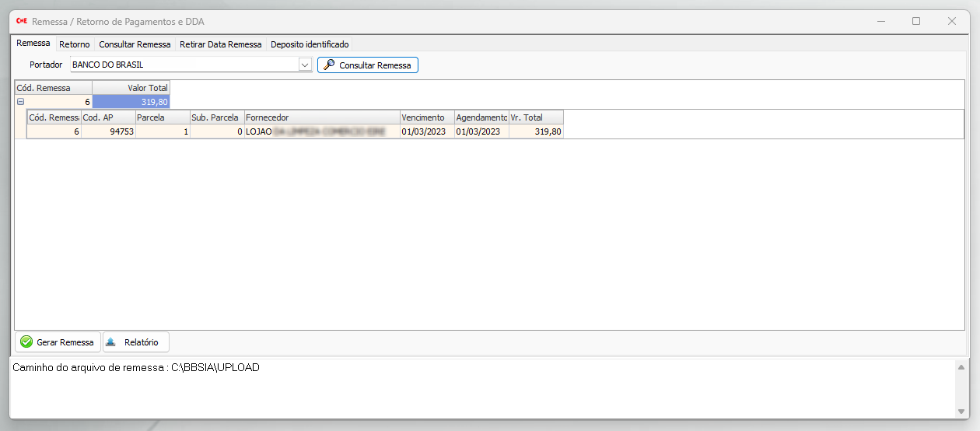Switch to the Retorno tab
This screenshot has height=431, width=980.
coord(74,44)
